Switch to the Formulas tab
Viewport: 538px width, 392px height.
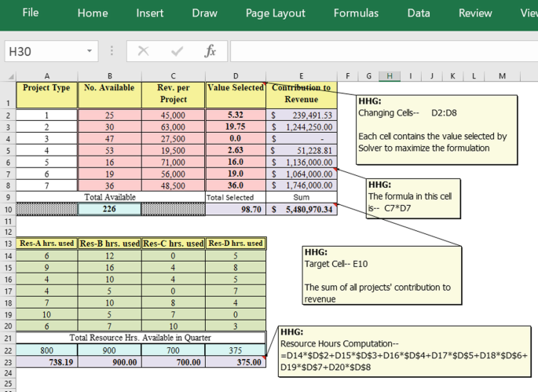click(x=356, y=13)
